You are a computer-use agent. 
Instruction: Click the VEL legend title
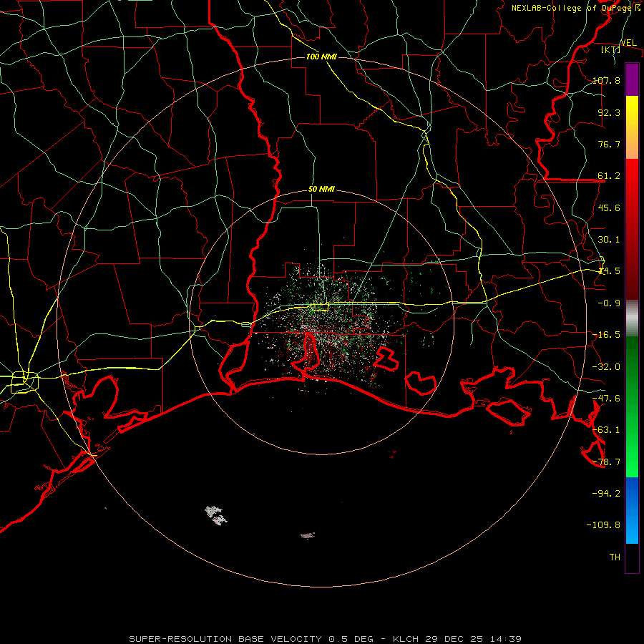628,43
